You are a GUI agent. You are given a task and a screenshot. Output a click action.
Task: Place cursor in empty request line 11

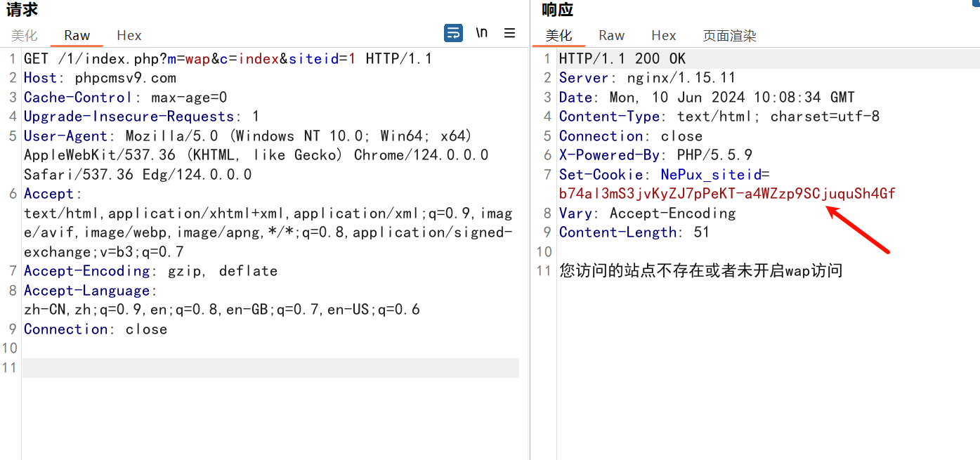coord(270,367)
